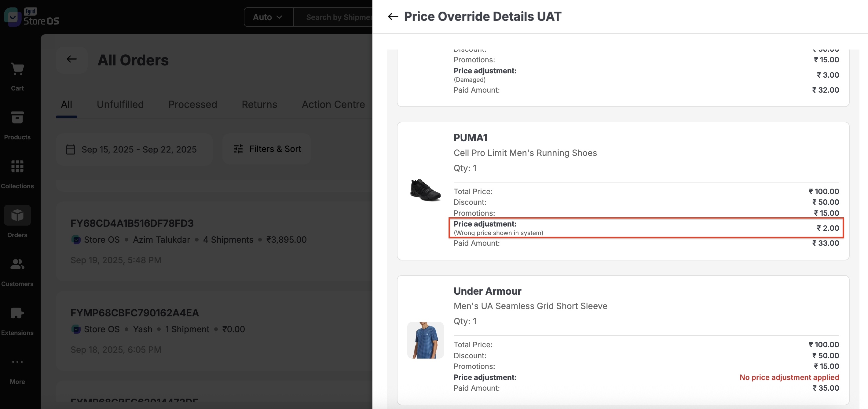Click the More three-dots icon
Screen dimensions: 868x409
pyautogui.click(x=17, y=362)
